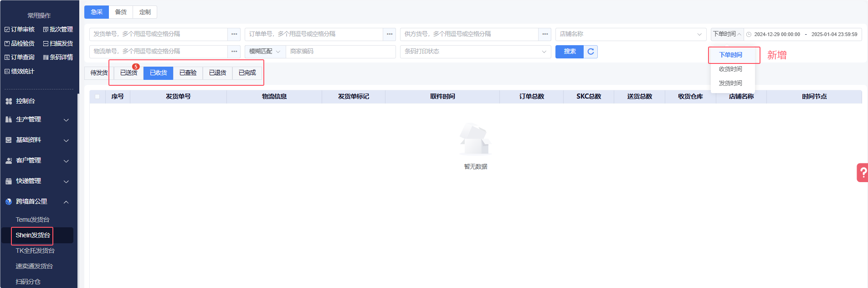Open 订单审核 shortcut in common operations
Image resolution: width=868 pixels, height=288 pixels.
20,29
